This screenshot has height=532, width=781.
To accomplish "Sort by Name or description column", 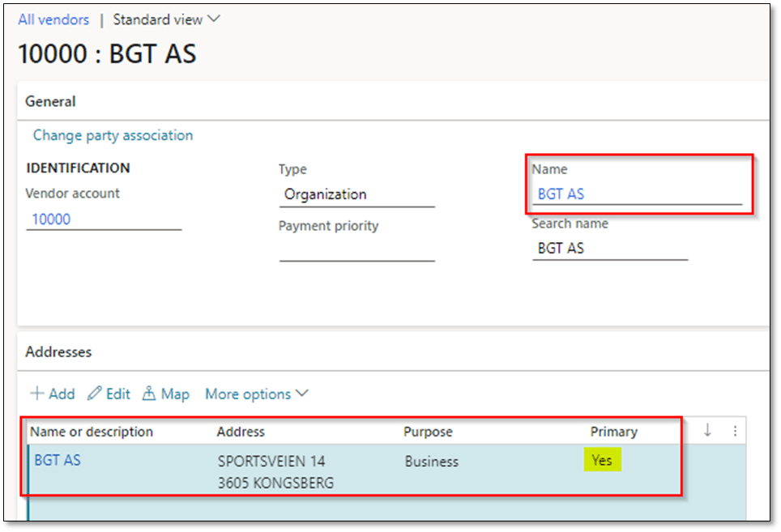I will pos(91,432).
